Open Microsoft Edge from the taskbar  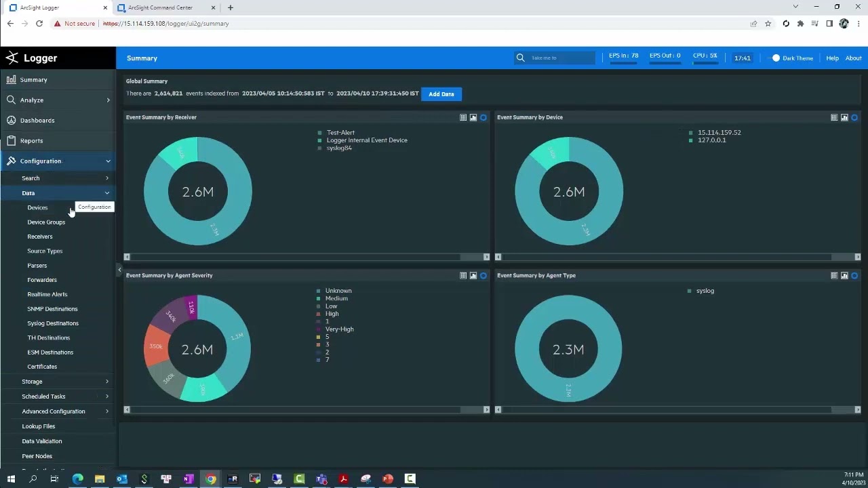(77, 479)
